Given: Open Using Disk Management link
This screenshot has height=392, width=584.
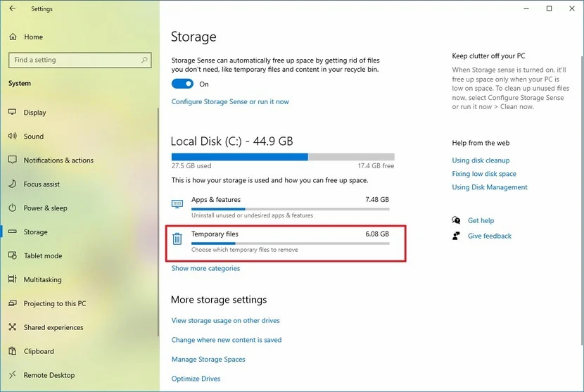Looking at the screenshot, I should point(490,187).
